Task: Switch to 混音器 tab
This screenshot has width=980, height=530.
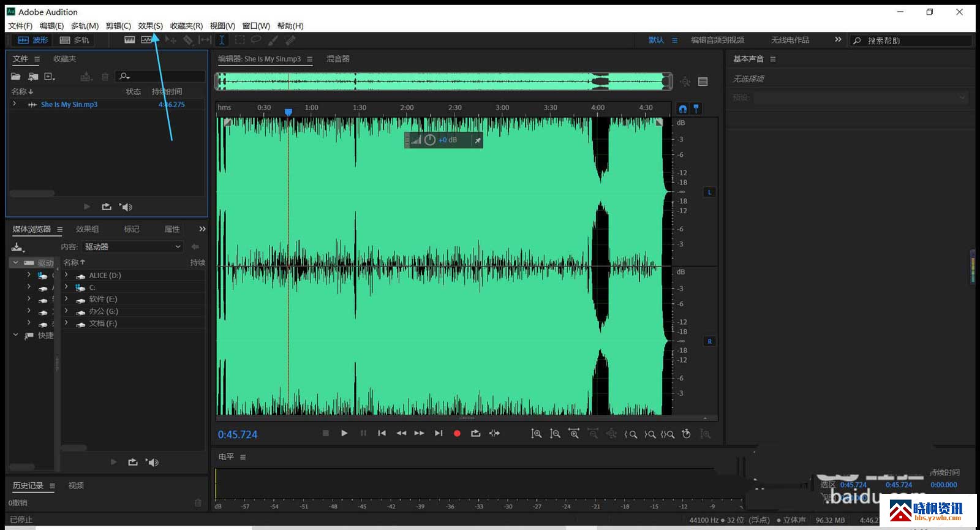Action: pos(338,59)
